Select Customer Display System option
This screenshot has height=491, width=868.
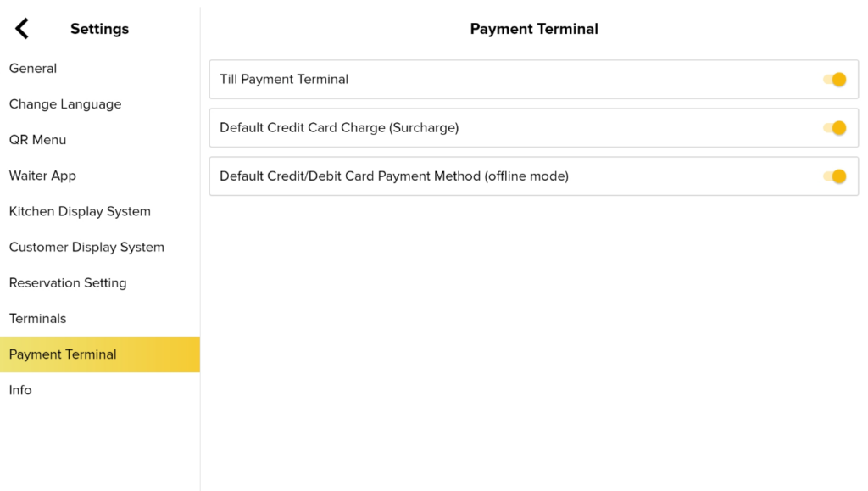click(x=86, y=248)
